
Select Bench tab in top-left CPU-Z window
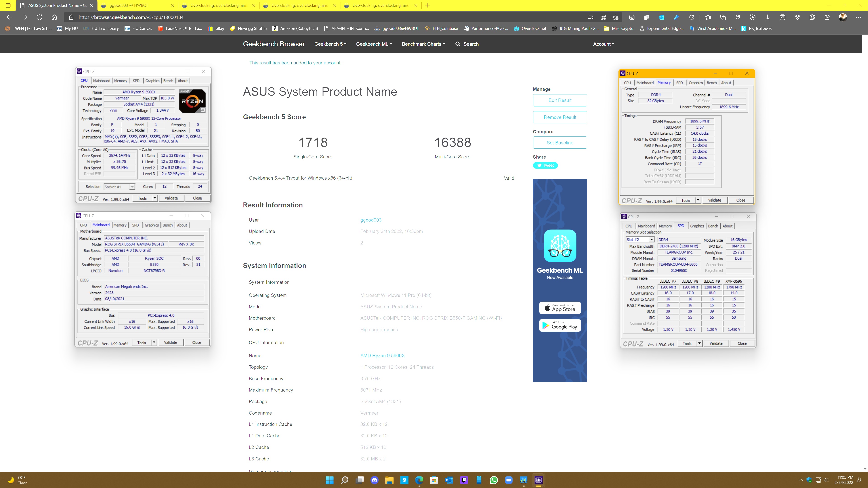(x=168, y=81)
